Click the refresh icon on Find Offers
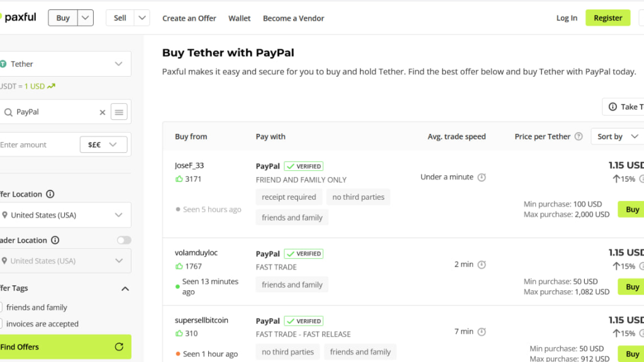Image resolution: width=644 pixels, height=362 pixels. tap(119, 347)
